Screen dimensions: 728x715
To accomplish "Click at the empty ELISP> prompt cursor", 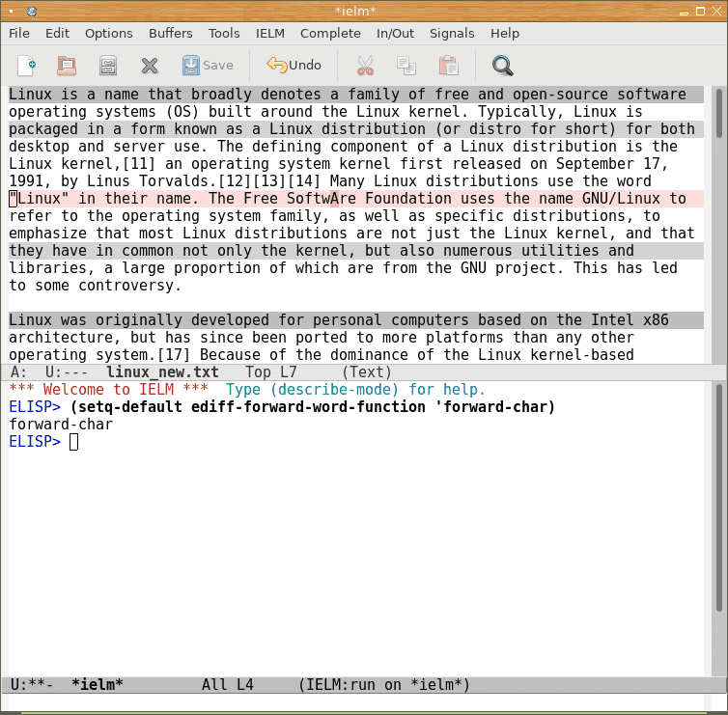I will [73, 442].
